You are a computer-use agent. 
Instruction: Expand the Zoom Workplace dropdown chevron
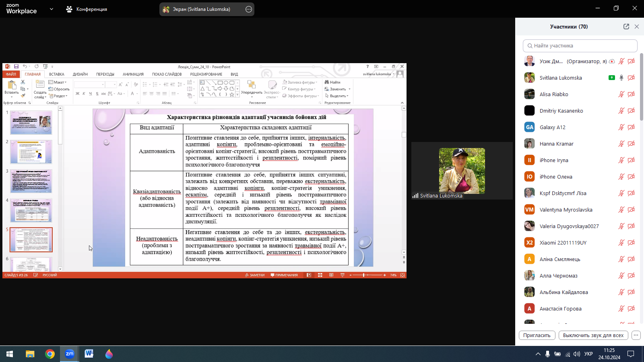click(x=51, y=9)
